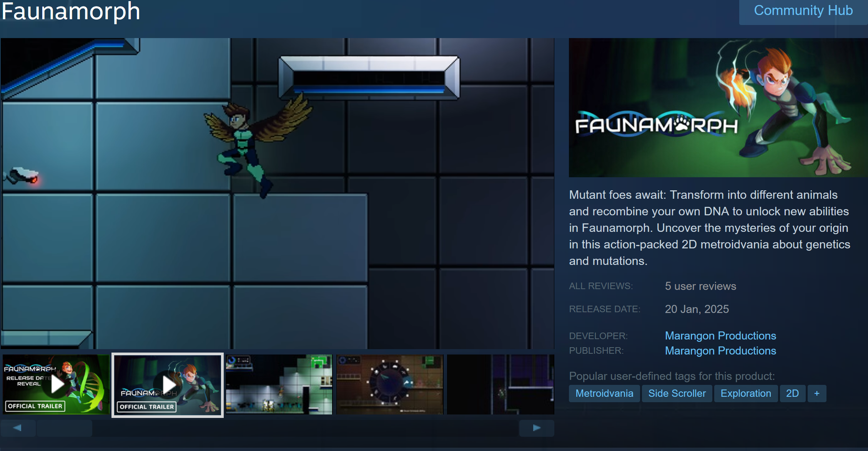868x451 pixels.
Task: Click the 'ALL REVIEWS:' label
Action: [601, 286]
